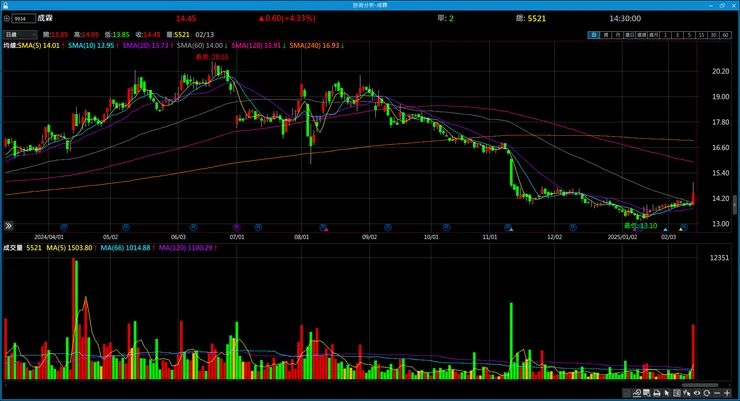Click the MA(5) 1503.80 volume label
The height and width of the screenshot is (401, 740).
69,248
